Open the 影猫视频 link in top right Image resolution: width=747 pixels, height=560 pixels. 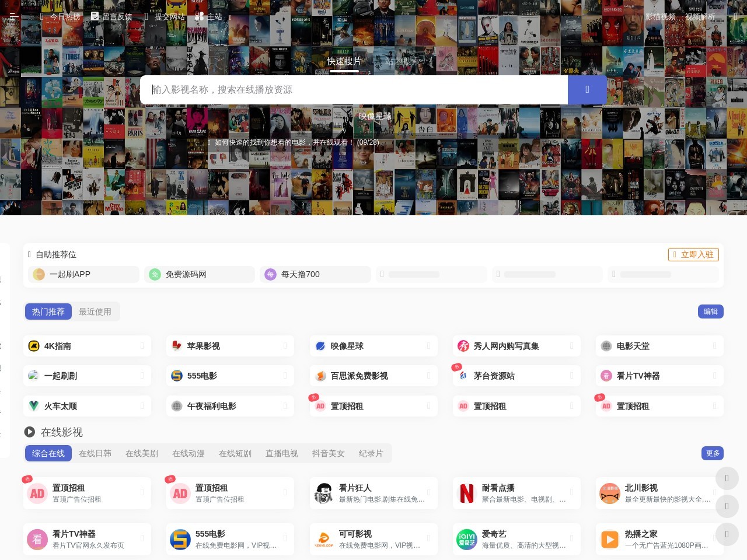(660, 17)
